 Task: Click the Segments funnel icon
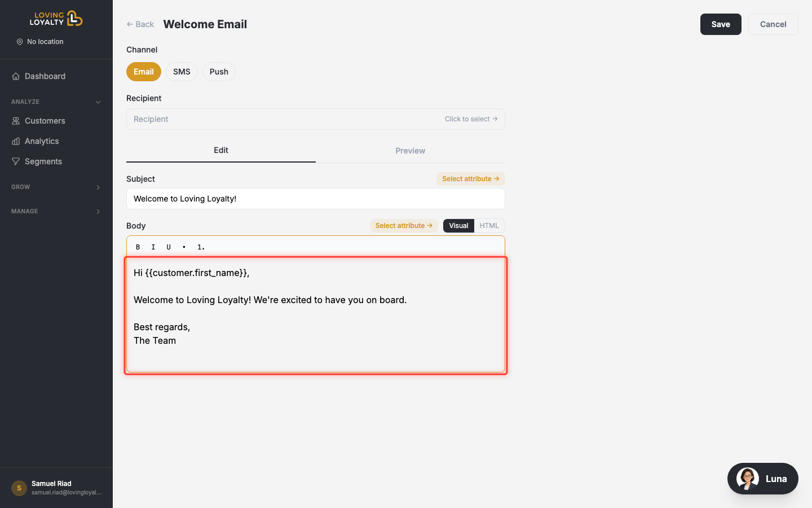[16, 161]
